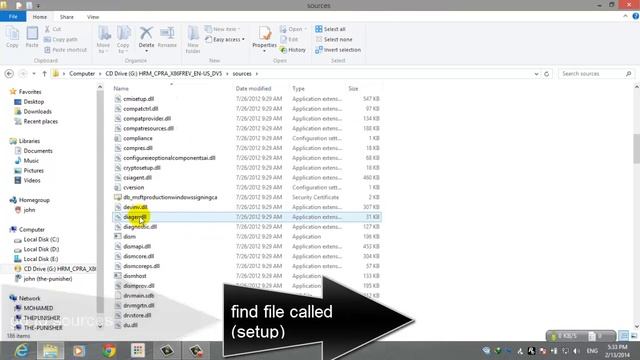
Task: Open Internet Explorer from taskbar
Action: pos(21,351)
